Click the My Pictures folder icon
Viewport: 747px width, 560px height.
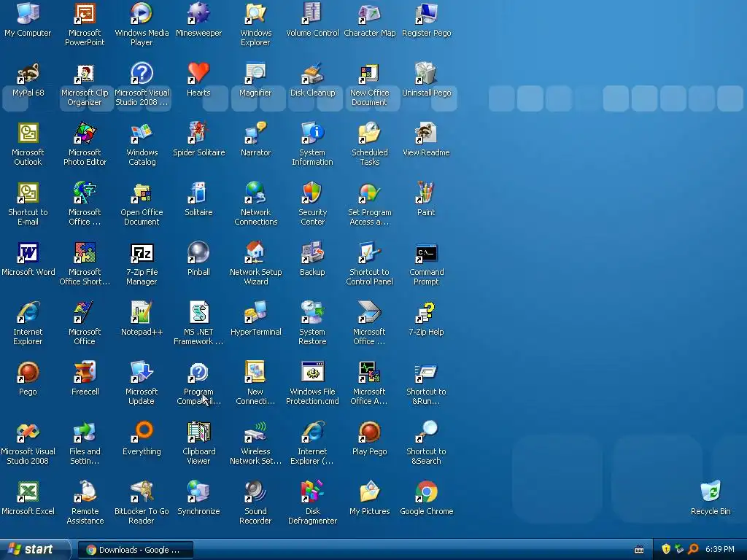pos(370,491)
